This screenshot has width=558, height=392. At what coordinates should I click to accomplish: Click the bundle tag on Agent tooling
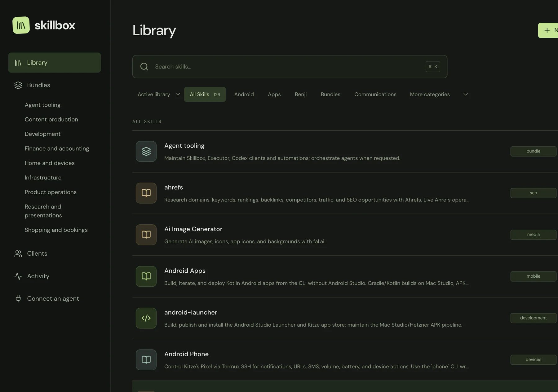click(x=533, y=152)
